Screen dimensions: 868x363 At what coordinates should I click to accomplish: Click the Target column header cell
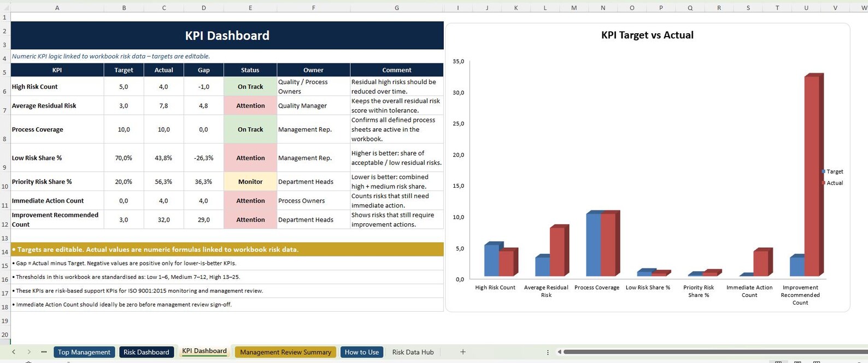124,70
